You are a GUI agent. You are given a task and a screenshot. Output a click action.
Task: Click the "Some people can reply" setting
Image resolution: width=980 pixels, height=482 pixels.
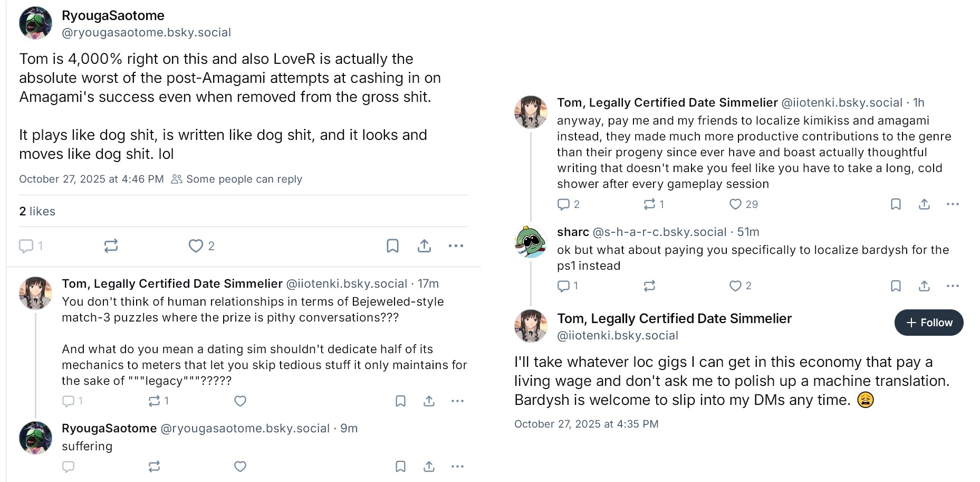point(244,179)
